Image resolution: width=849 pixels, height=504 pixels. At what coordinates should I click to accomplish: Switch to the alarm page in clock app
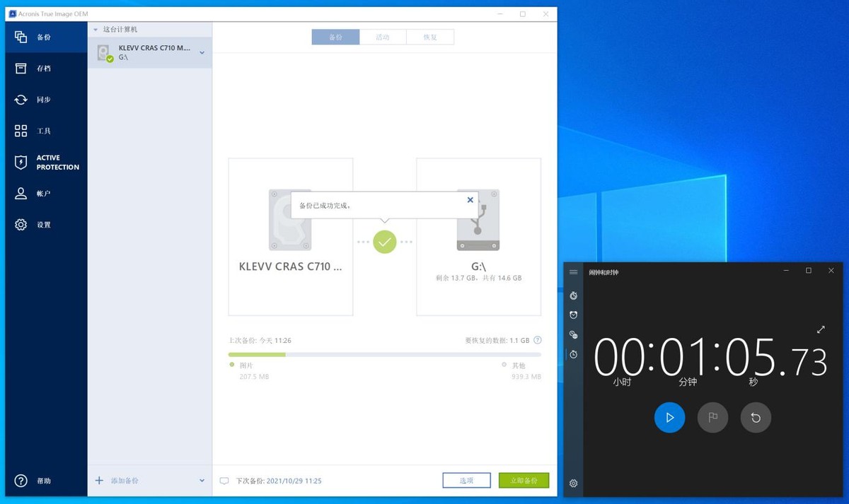pos(573,315)
